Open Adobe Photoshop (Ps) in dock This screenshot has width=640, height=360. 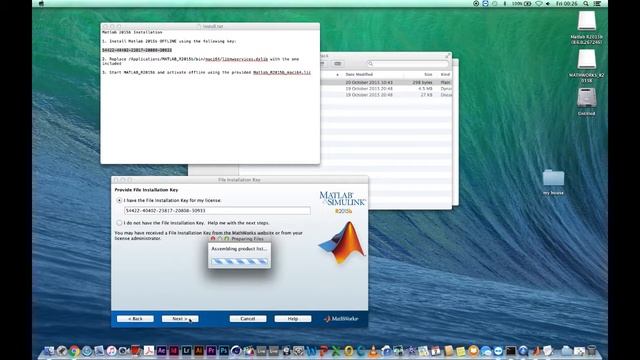pyautogui.click(x=224, y=351)
